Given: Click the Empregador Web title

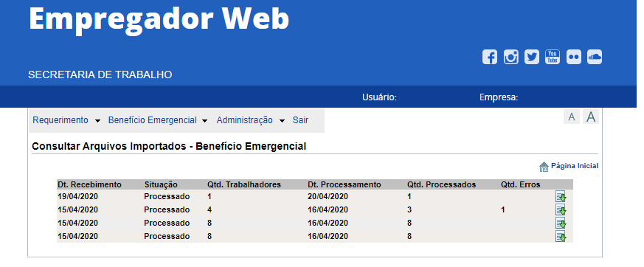Looking at the screenshot, I should 159,18.
